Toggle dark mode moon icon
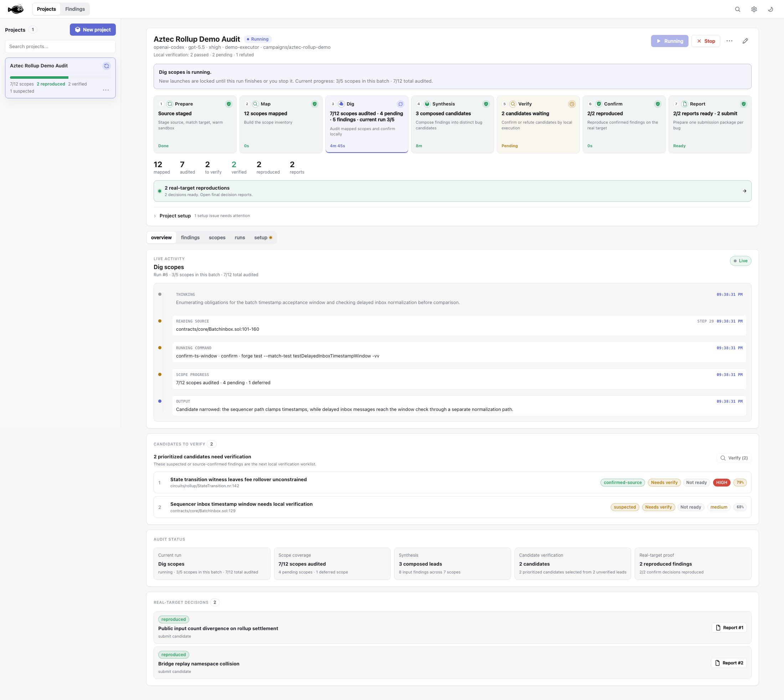The image size is (784, 700). [x=770, y=9]
